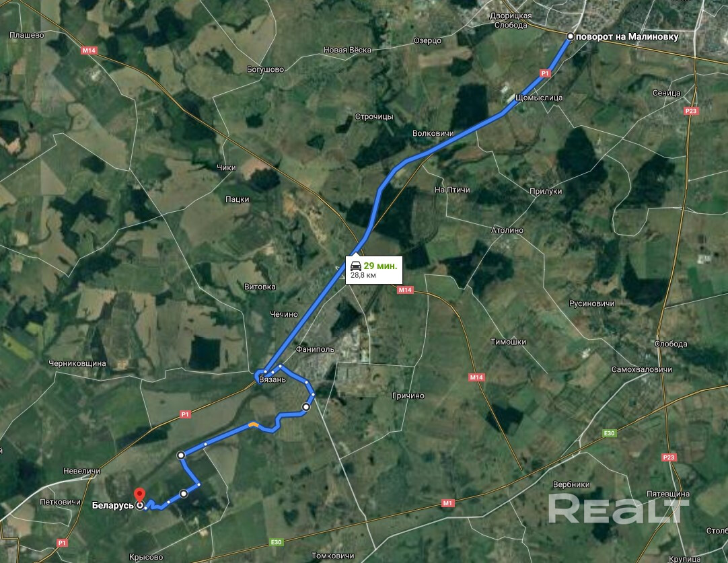This screenshot has width=728, height=563.
Task: Click the P23 road shield near Сеница
Action: click(691, 111)
